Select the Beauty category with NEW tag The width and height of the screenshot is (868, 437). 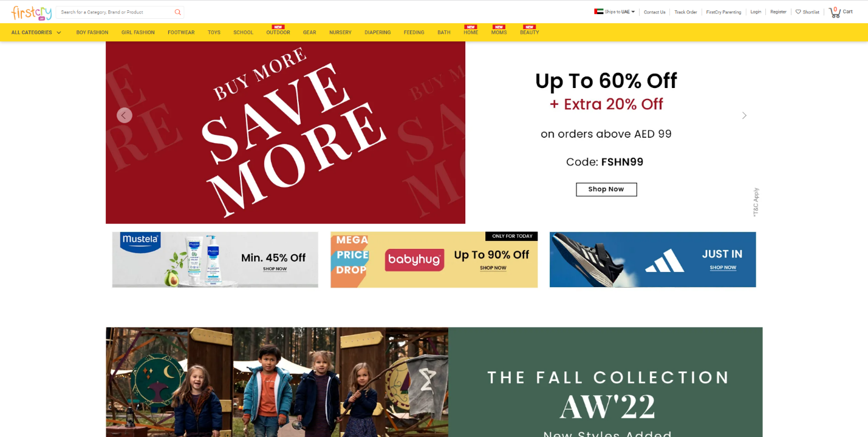pyautogui.click(x=529, y=30)
